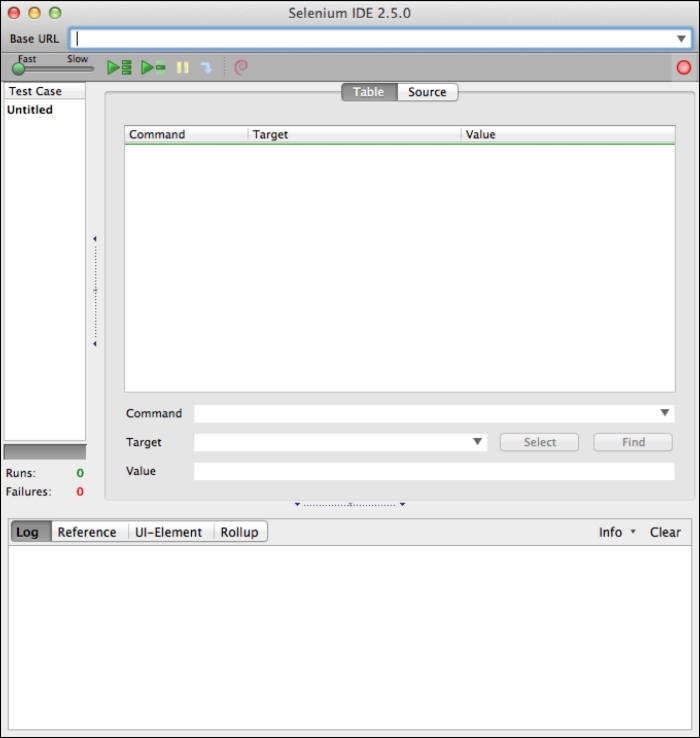Play the entire test suite
The image size is (700, 738).
pos(119,67)
